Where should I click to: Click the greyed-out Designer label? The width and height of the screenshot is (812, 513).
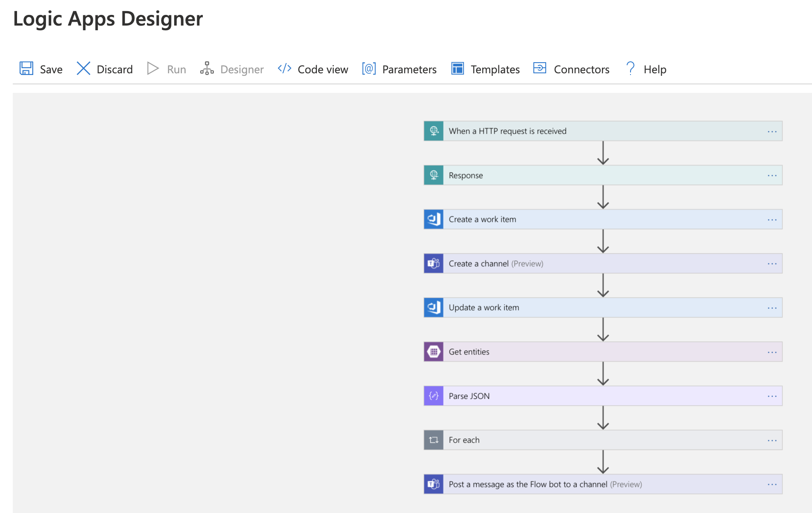242,69
